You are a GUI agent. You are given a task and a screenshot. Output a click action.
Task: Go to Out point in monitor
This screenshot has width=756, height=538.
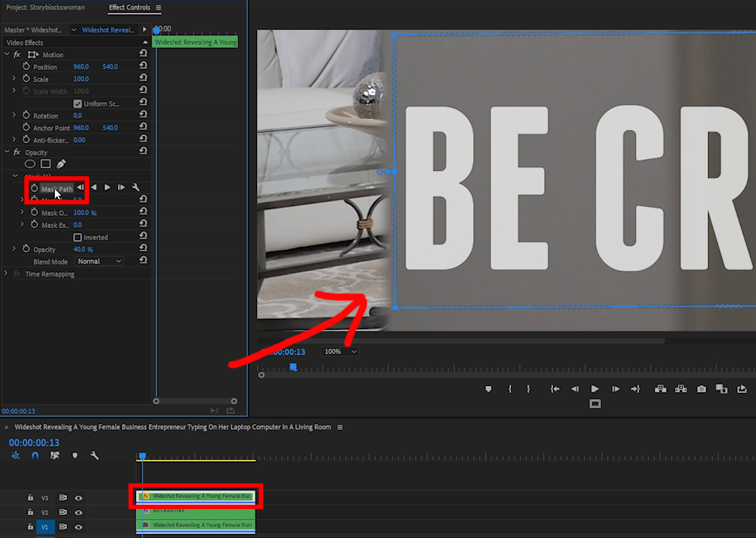pos(636,389)
